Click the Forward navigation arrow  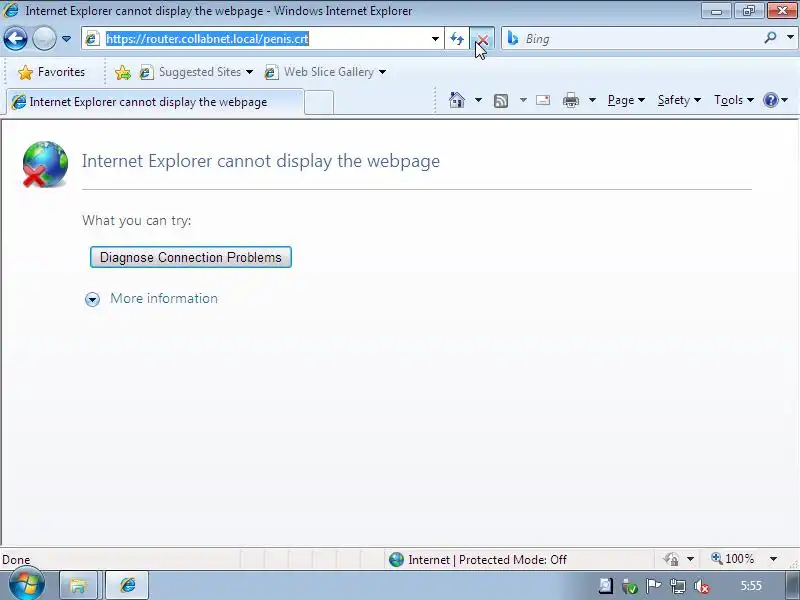pos(44,38)
